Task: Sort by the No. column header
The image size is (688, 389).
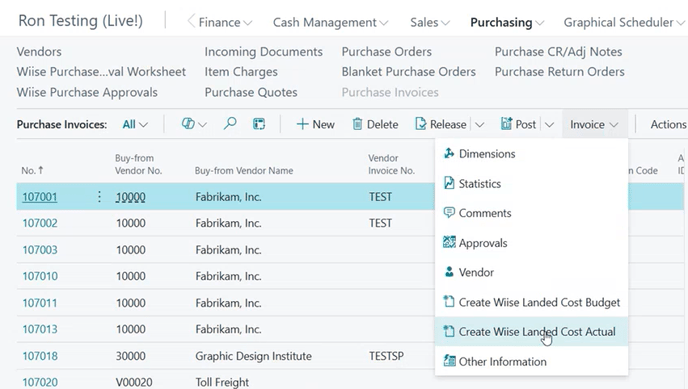Action: 32,170
